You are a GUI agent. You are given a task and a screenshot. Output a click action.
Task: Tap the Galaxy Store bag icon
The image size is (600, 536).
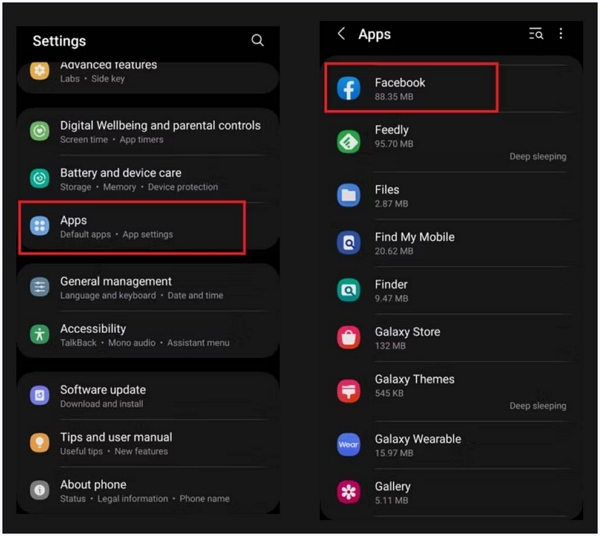pos(349,338)
